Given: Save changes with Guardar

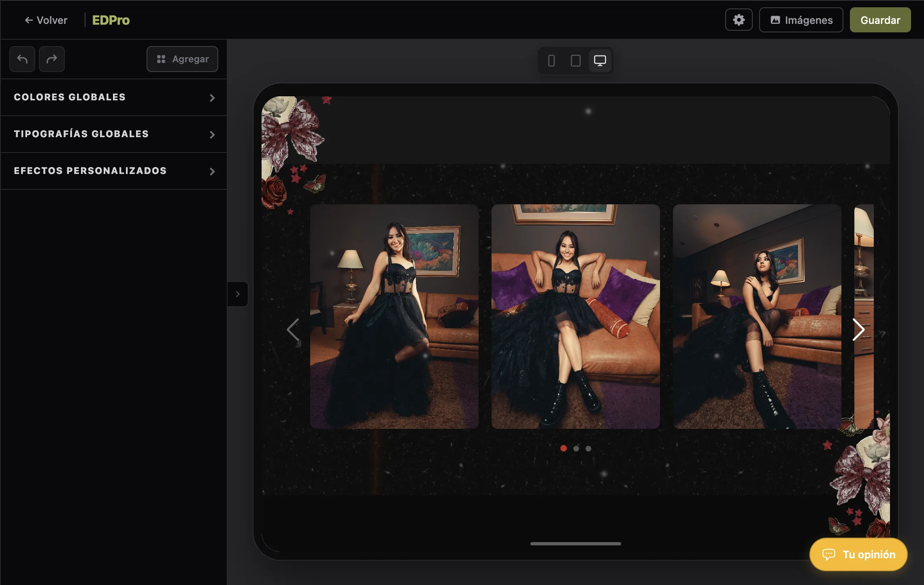Looking at the screenshot, I should point(880,20).
